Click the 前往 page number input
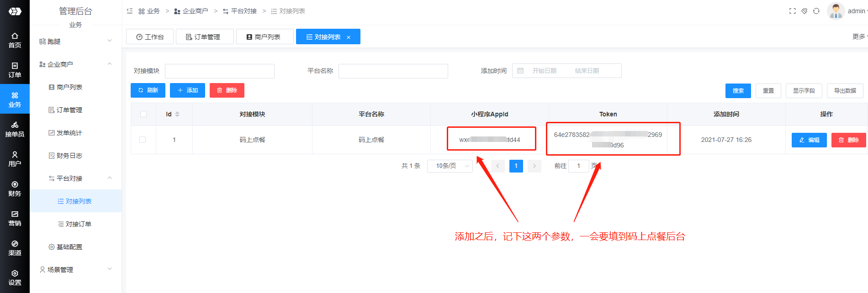Screen dimensions: 868x293 pyautogui.click(x=578, y=166)
